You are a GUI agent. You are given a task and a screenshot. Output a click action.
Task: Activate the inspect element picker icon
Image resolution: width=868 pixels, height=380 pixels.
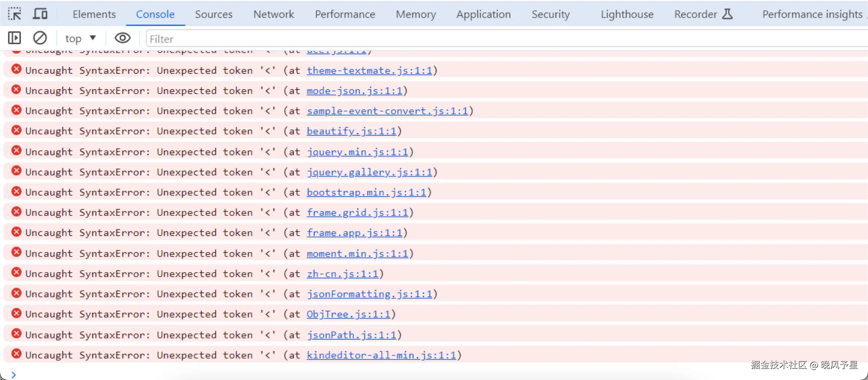tap(15, 14)
